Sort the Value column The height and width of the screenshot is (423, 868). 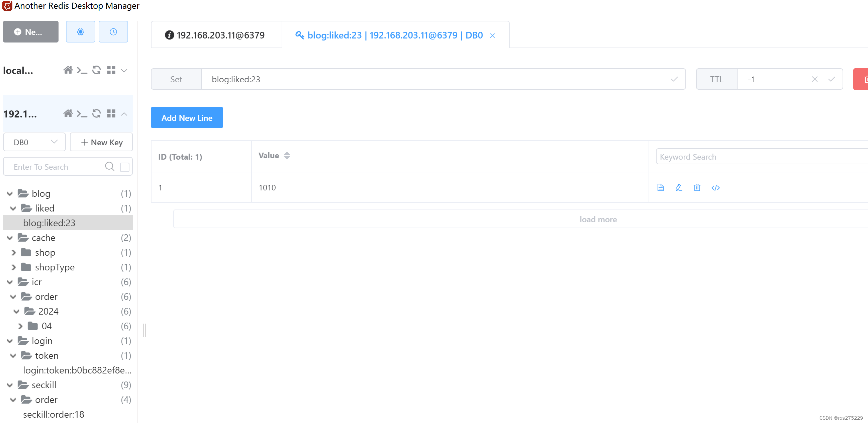(287, 156)
